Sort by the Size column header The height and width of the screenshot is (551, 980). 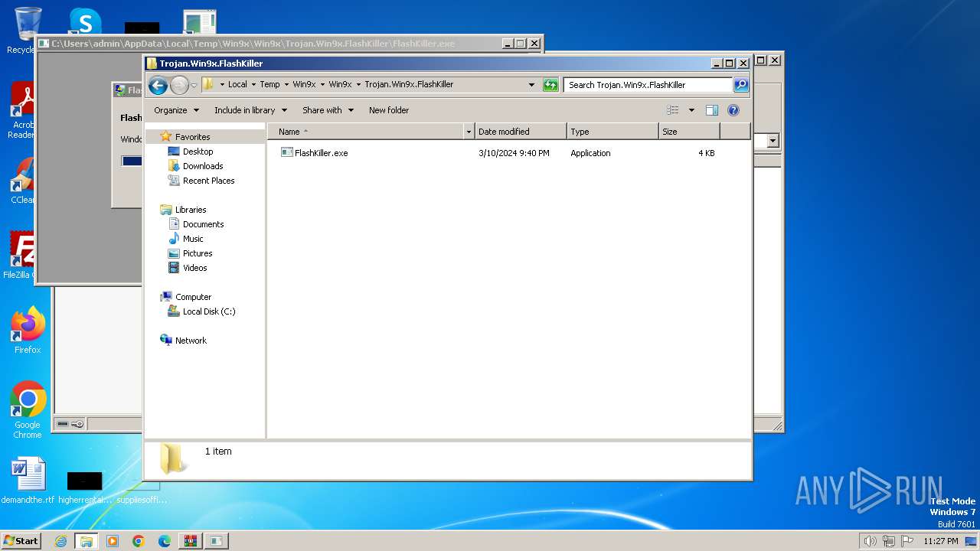pos(689,132)
